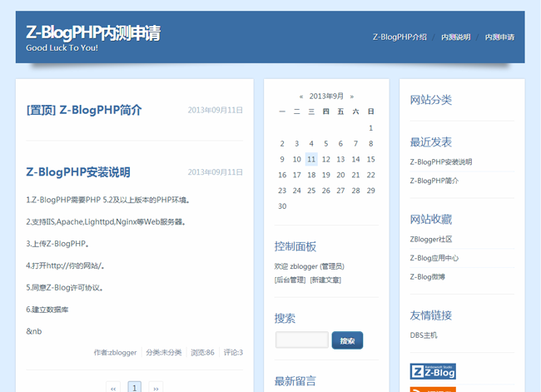Open 内测申请 navigation link
Screen dimensions: 541x392
coord(499,37)
